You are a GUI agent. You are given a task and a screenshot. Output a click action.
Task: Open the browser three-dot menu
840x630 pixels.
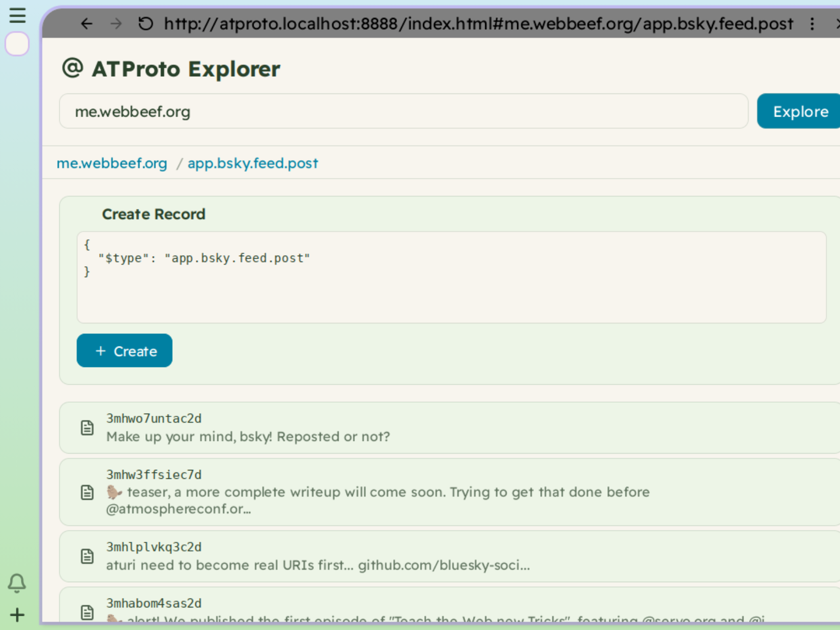click(812, 24)
